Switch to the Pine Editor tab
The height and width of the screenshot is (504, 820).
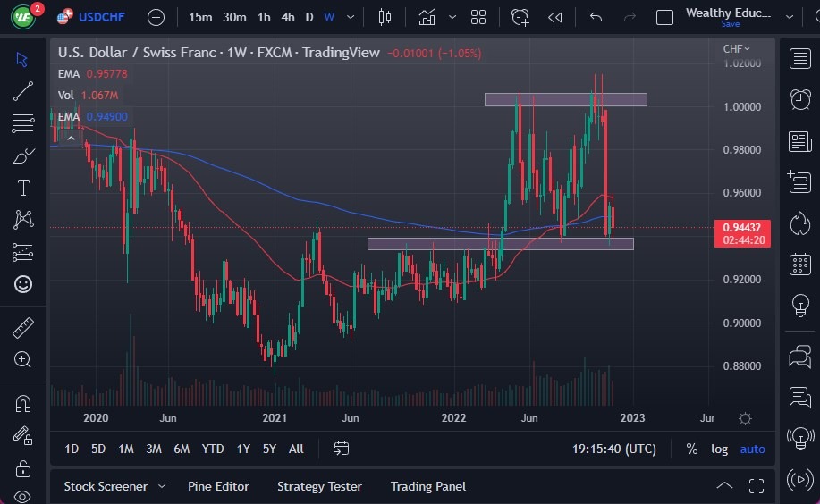pyautogui.click(x=218, y=486)
